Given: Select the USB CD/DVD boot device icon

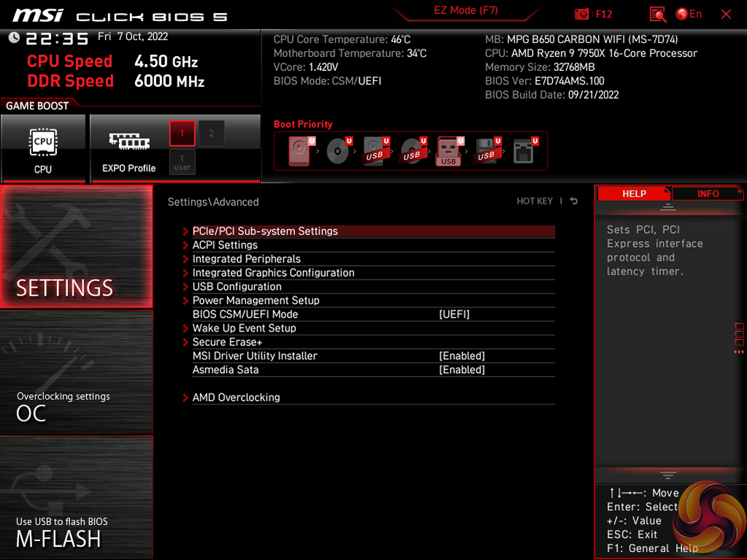Looking at the screenshot, I should coord(413,151).
